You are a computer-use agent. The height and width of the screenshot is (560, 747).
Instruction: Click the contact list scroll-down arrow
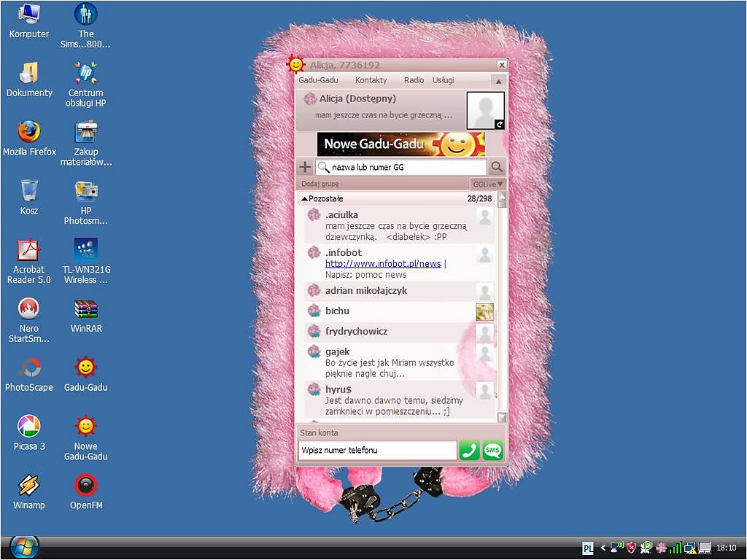(x=502, y=418)
